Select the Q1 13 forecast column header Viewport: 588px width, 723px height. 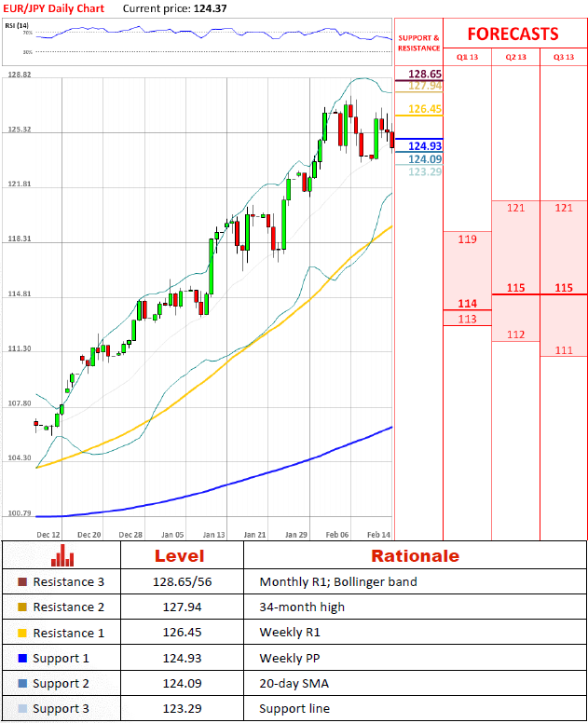tap(467, 57)
